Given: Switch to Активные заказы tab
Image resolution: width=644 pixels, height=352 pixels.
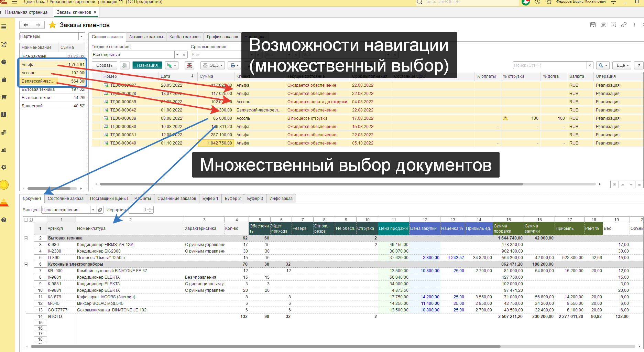Looking at the screenshot, I should tap(146, 37).
